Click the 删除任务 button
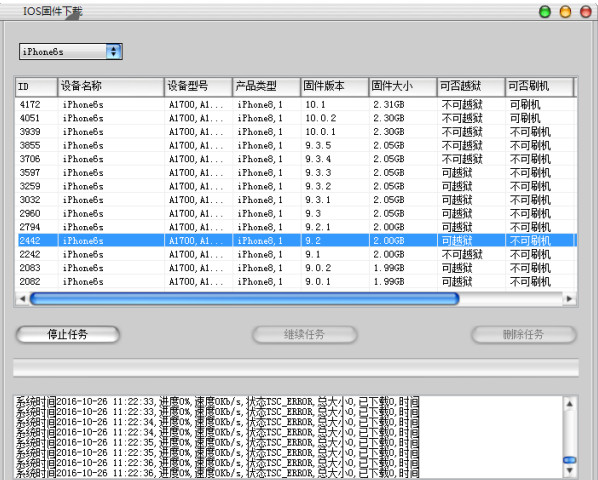 point(523,335)
